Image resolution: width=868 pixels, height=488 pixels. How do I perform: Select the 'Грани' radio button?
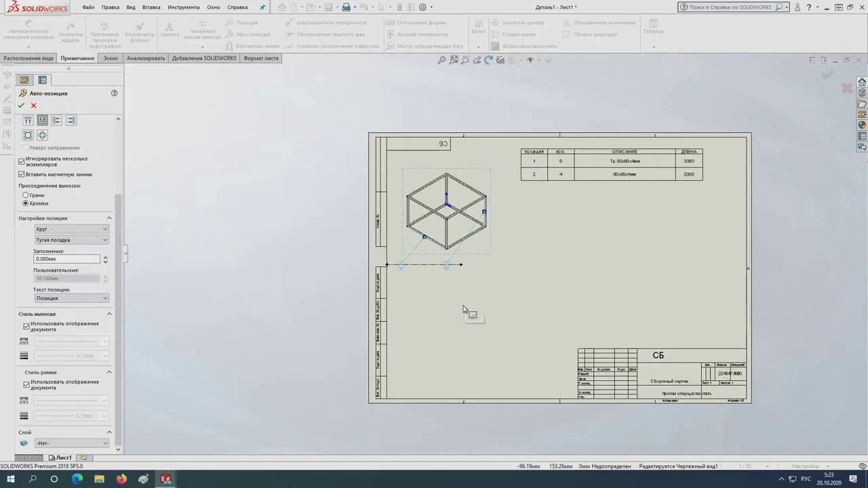pos(26,195)
